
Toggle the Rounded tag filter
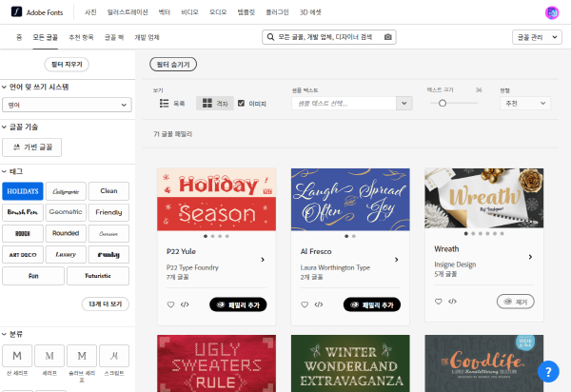pyautogui.click(x=66, y=233)
